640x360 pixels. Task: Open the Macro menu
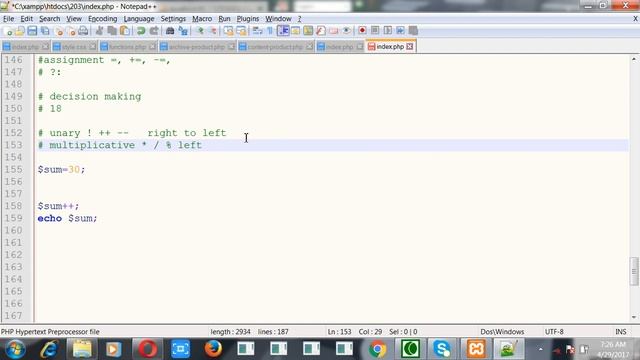(202, 19)
